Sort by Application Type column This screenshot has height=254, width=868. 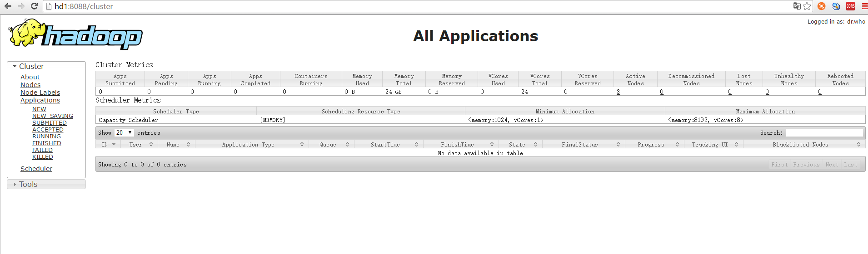click(252, 144)
